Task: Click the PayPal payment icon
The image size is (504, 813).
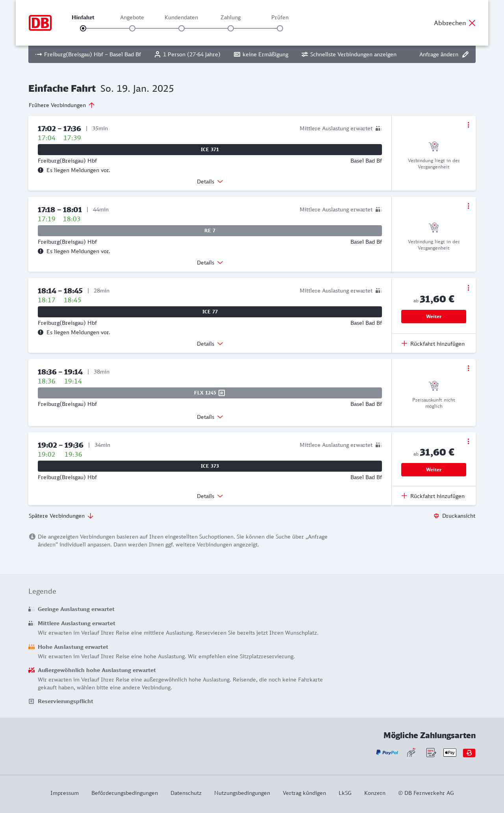Action: click(x=387, y=753)
